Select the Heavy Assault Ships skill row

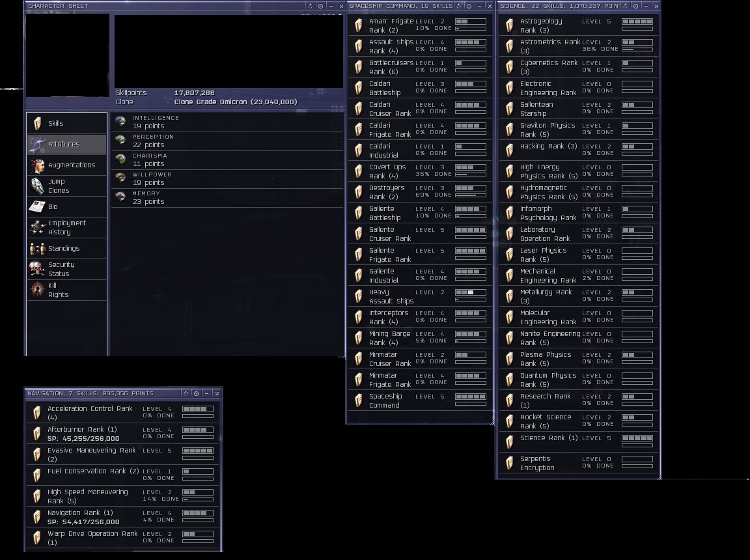click(419, 296)
